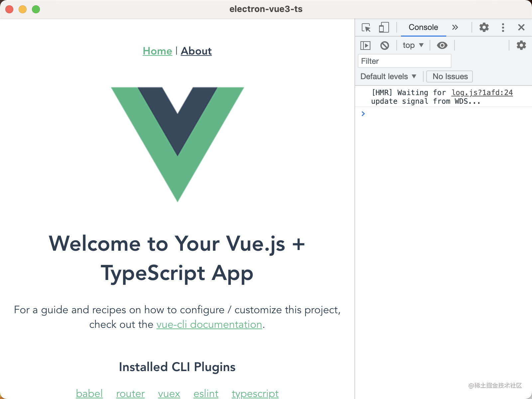Navigate to the About page

point(196,51)
